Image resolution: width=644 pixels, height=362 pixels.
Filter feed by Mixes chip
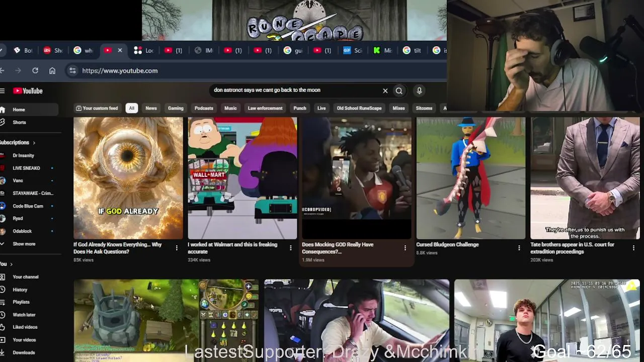coord(399,108)
